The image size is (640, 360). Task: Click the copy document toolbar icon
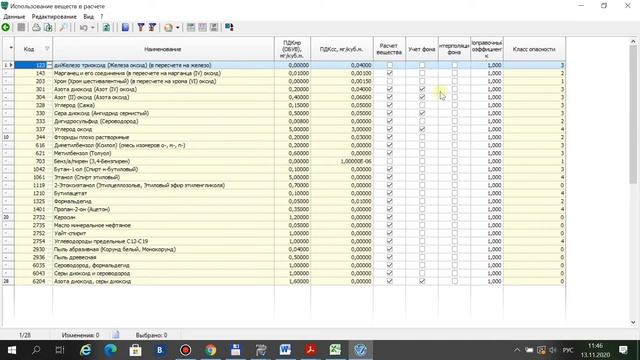[x=48, y=27]
